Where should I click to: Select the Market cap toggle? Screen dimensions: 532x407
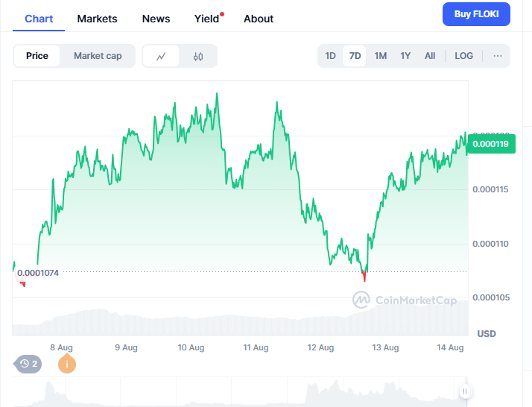98,56
